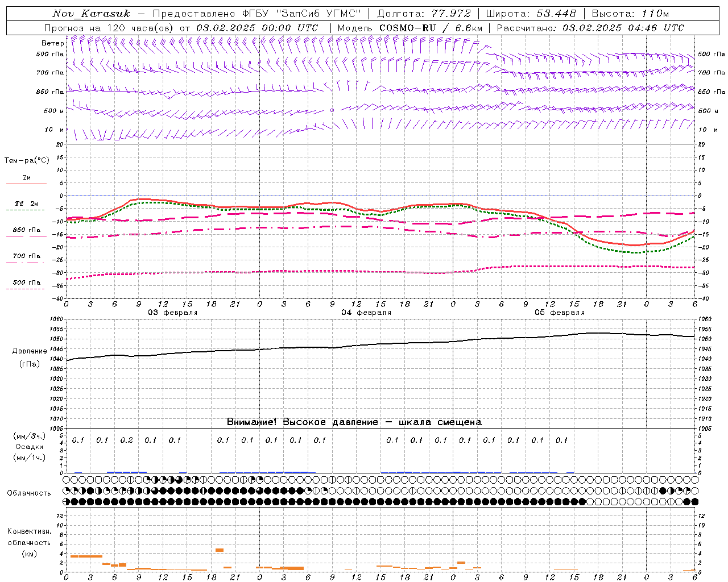Click the 03 февраля date label
The image size is (728, 582).
click(x=173, y=313)
